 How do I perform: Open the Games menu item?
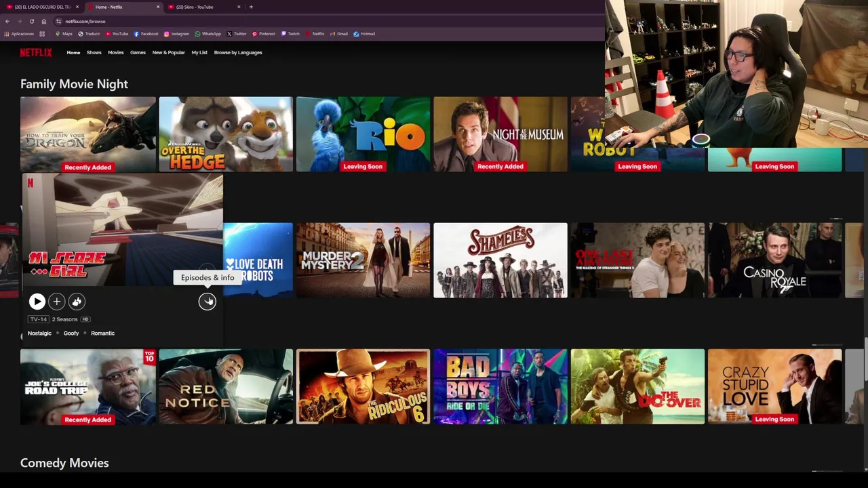pos(138,52)
